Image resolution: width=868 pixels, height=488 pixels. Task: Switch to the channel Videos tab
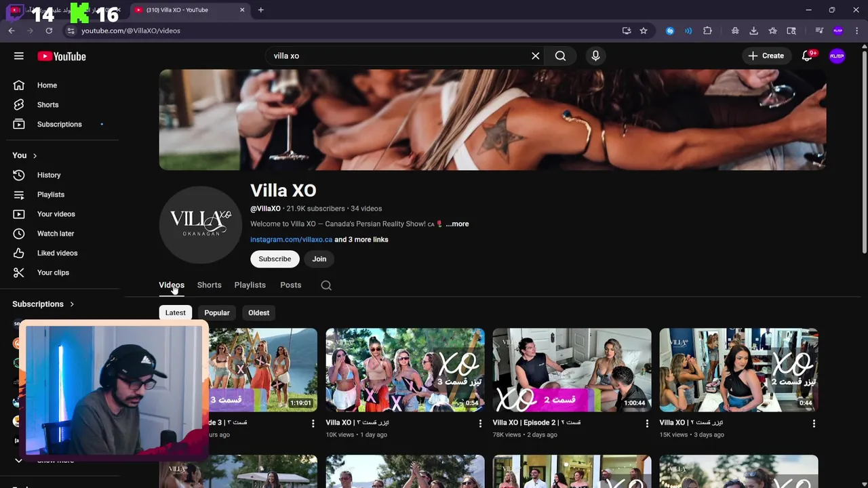[172, 285]
